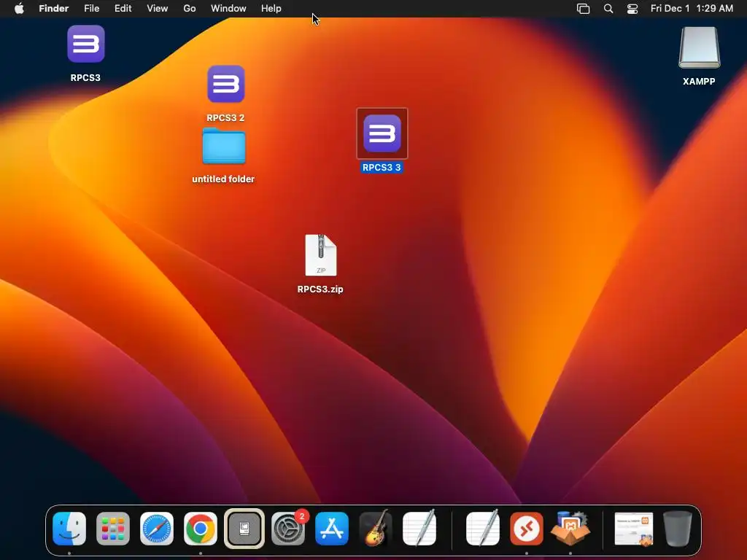Viewport: 747px width, 560px height.
Task: Select the XAMPP drive icon
Action: point(699,47)
